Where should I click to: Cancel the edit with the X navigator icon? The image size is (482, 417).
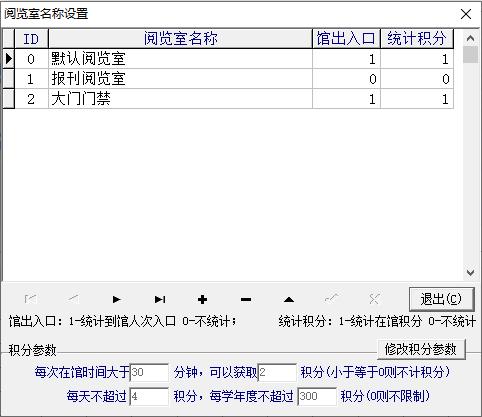(374, 299)
